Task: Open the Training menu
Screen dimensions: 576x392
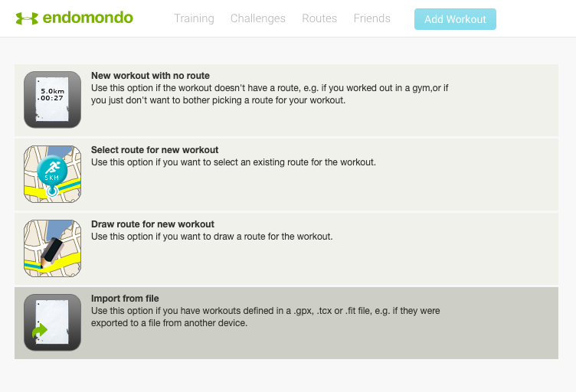Action: (194, 18)
